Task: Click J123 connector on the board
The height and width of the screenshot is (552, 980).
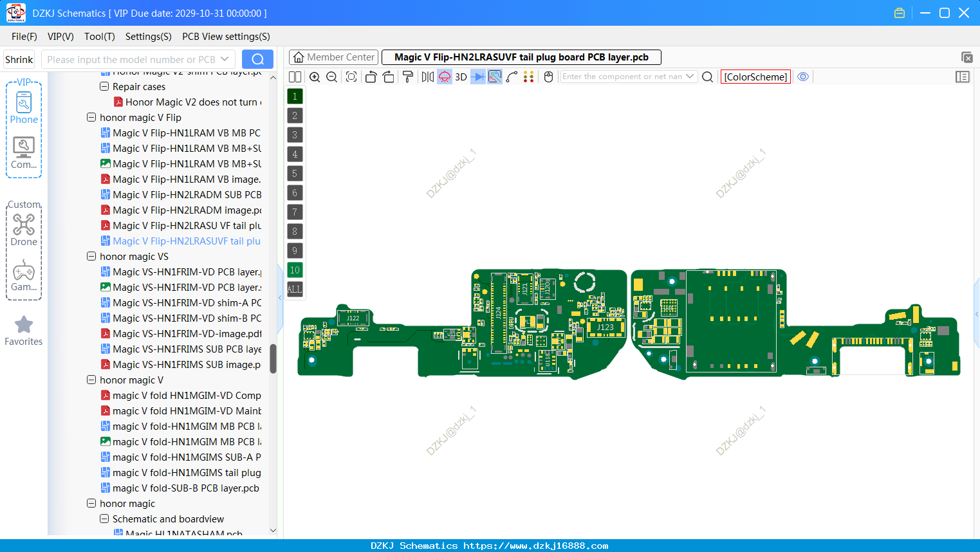Action: coord(605,327)
